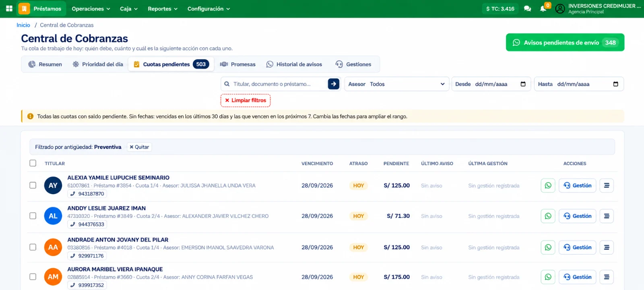Switch to Prioridad del día tab
The width and height of the screenshot is (644, 290).
98,64
